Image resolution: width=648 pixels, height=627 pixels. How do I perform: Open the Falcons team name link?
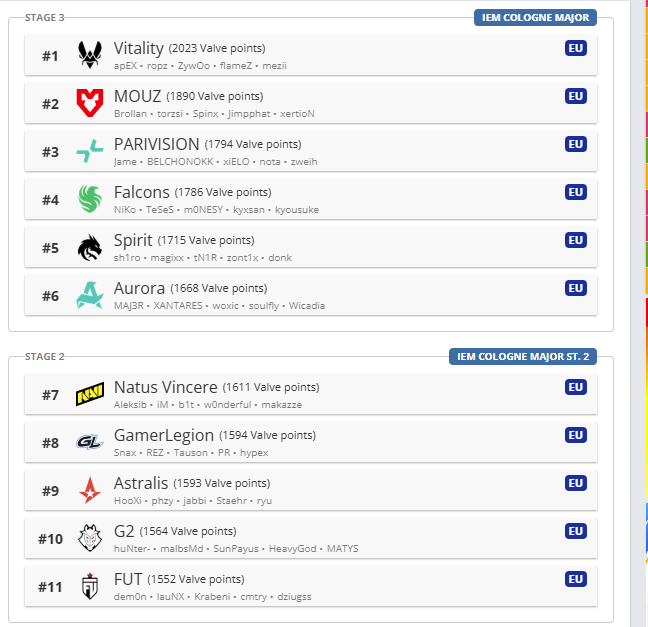coord(141,191)
